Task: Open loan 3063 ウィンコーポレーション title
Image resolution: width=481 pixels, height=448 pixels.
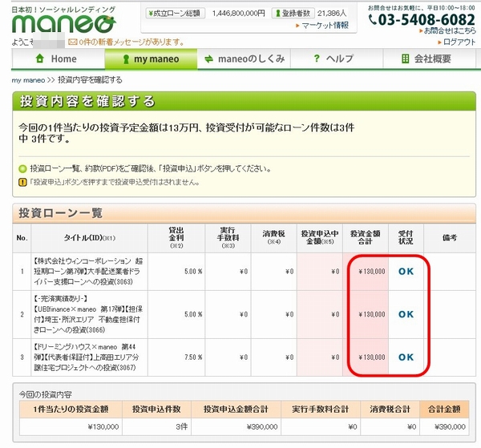Action: pyautogui.click(x=88, y=272)
